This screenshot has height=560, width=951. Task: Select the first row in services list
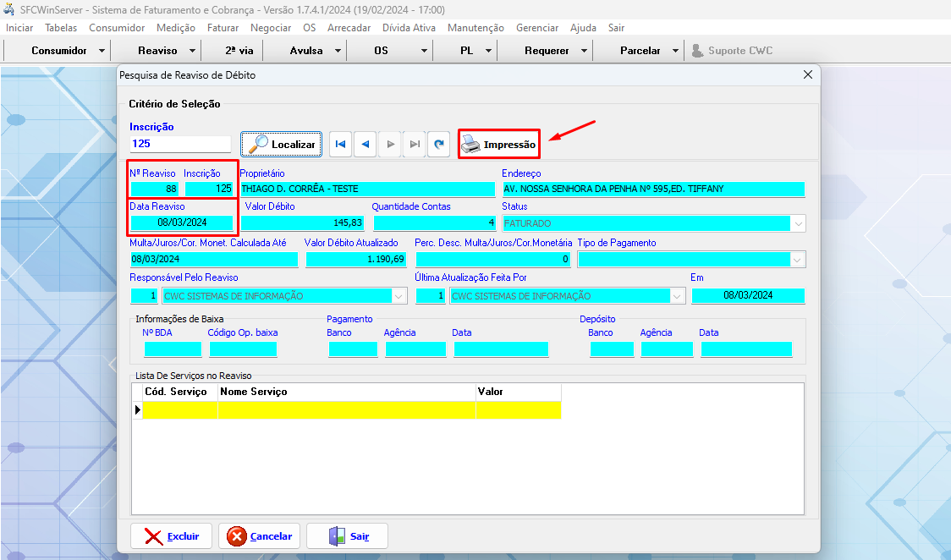308,410
